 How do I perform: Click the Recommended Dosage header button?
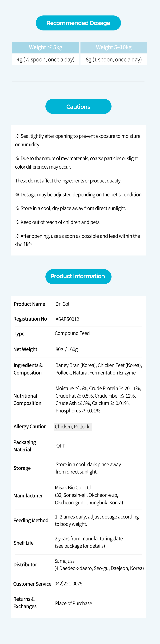78,23
